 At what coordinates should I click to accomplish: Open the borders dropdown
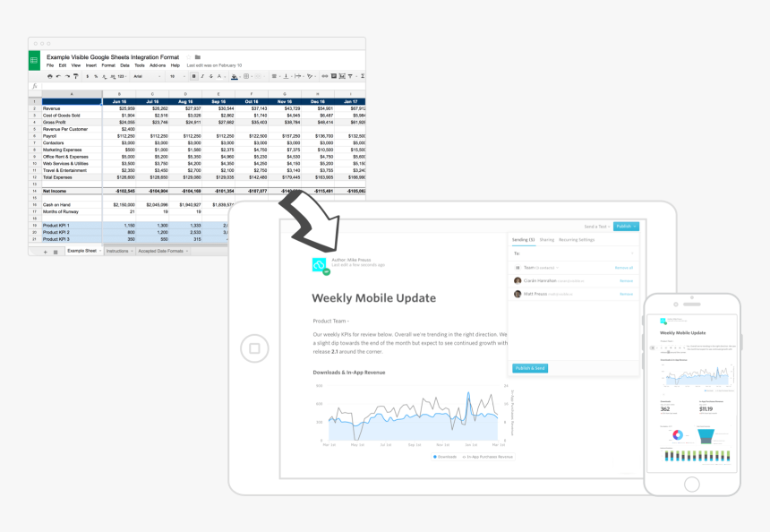click(247, 76)
